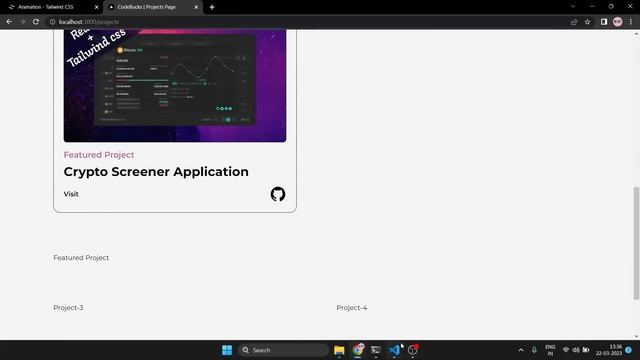This screenshot has width=640, height=360.
Task: Open the clock and date 13:36
Action: tap(609, 350)
